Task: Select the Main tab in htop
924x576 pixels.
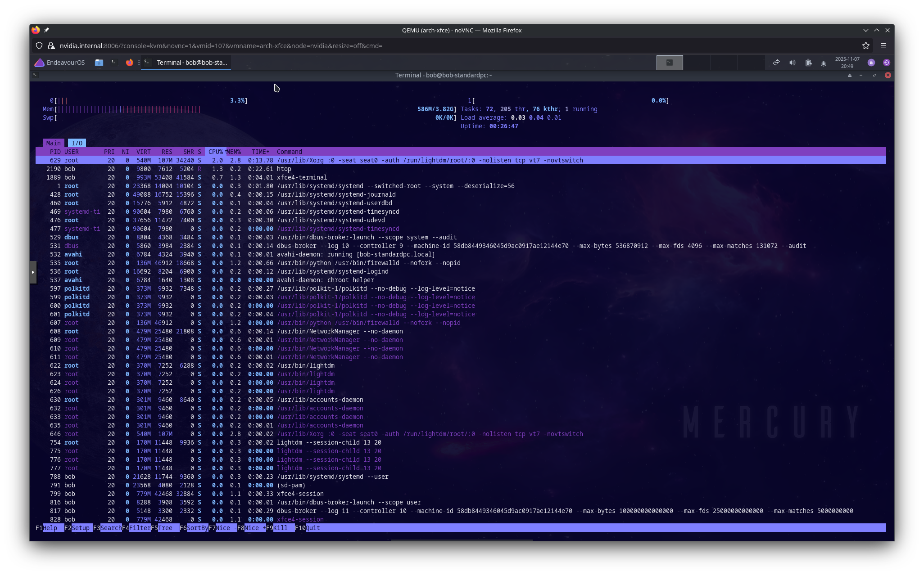Action: (53, 143)
